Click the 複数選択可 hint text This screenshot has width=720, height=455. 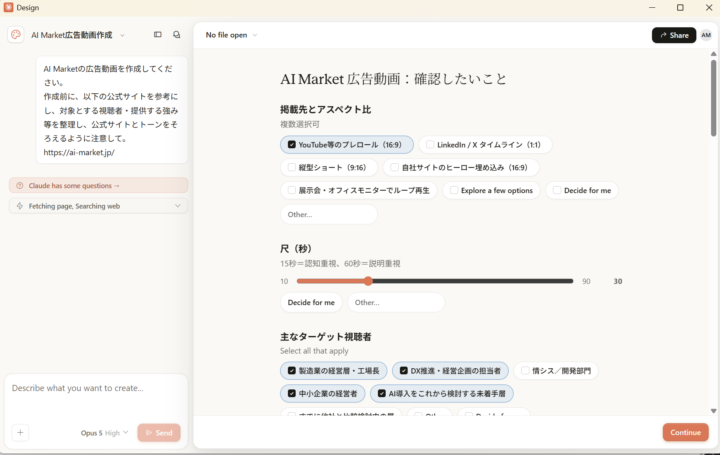pyautogui.click(x=300, y=124)
